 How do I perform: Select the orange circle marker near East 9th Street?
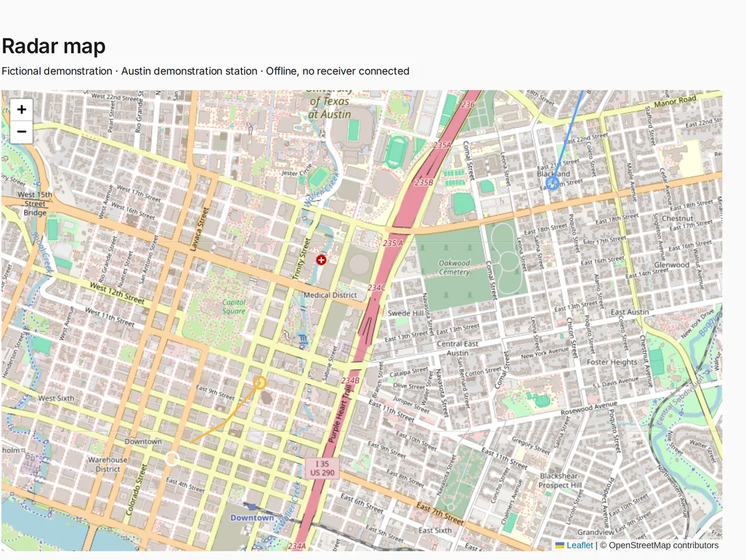click(x=260, y=383)
